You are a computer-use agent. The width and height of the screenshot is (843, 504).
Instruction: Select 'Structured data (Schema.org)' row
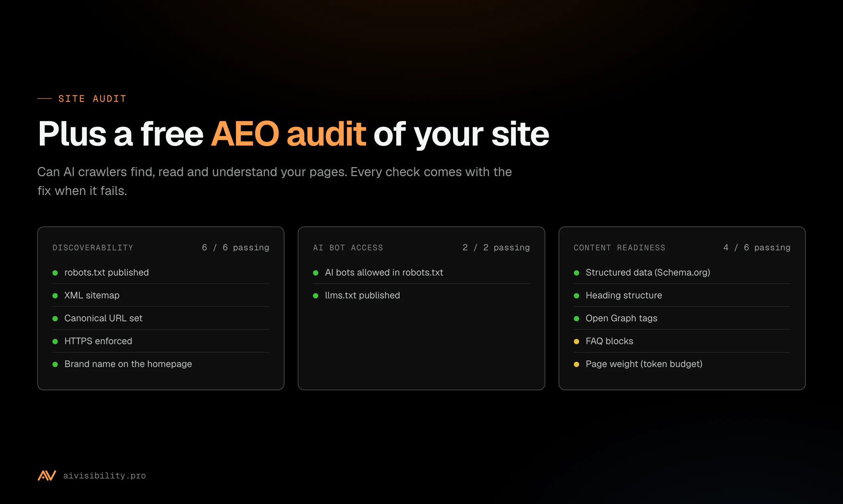682,273
